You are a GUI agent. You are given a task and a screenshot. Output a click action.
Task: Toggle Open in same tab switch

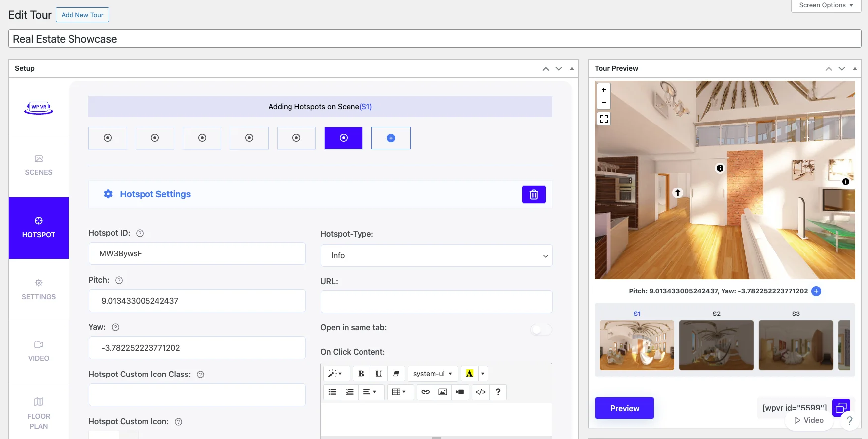[541, 330]
